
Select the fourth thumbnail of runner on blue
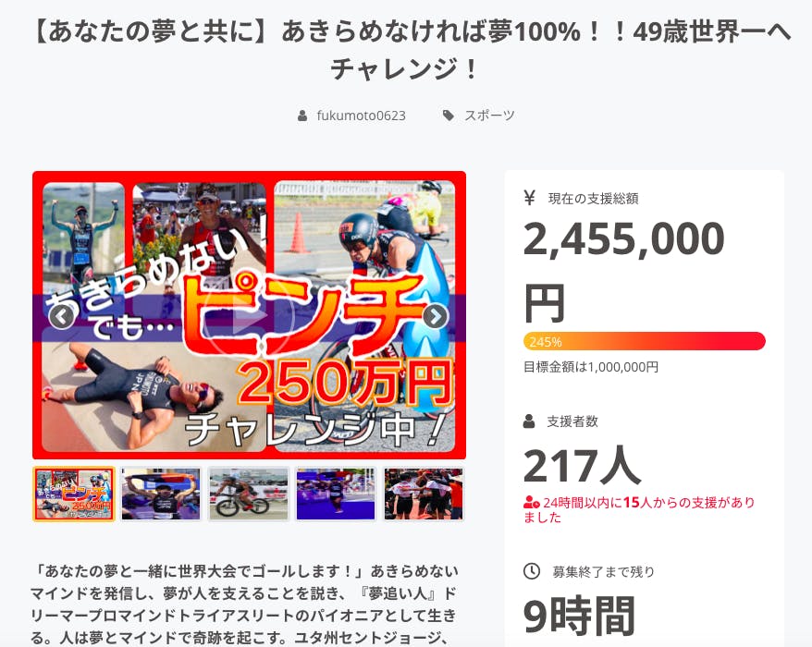(x=336, y=494)
